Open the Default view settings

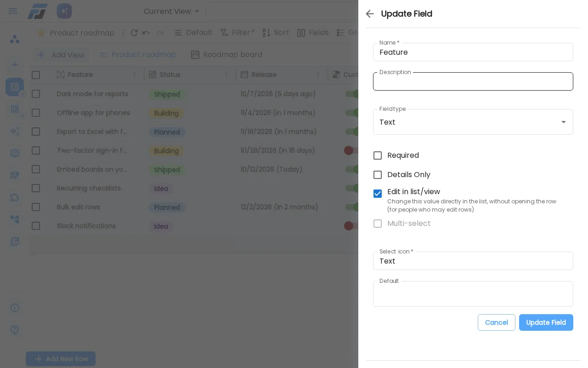[193, 33]
